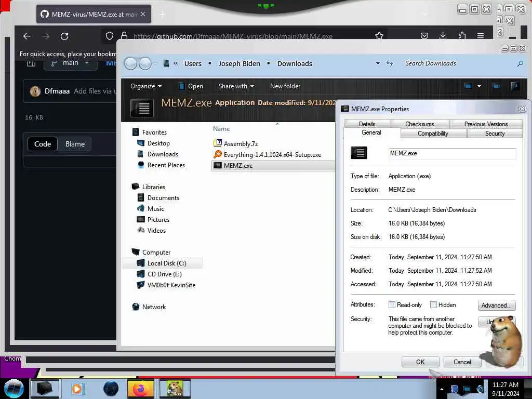The width and height of the screenshot is (532, 399).
Task: Switch to Checksums tab
Action: (x=420, y=124)
